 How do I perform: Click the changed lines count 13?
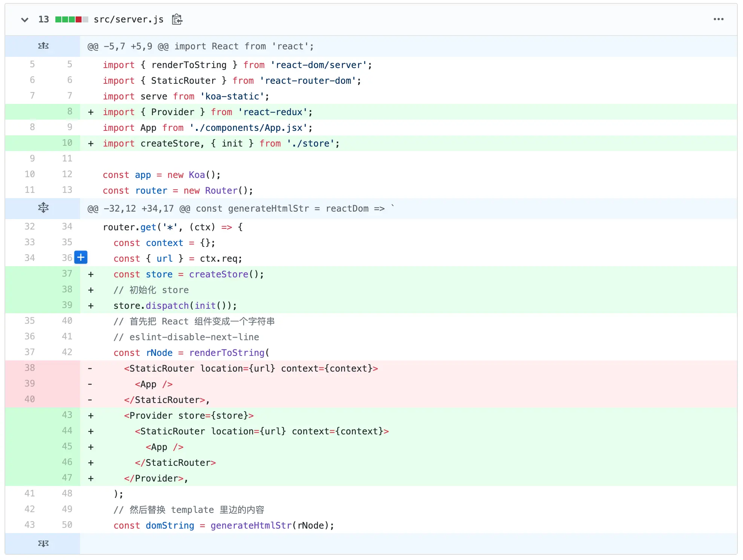point(43,19)
